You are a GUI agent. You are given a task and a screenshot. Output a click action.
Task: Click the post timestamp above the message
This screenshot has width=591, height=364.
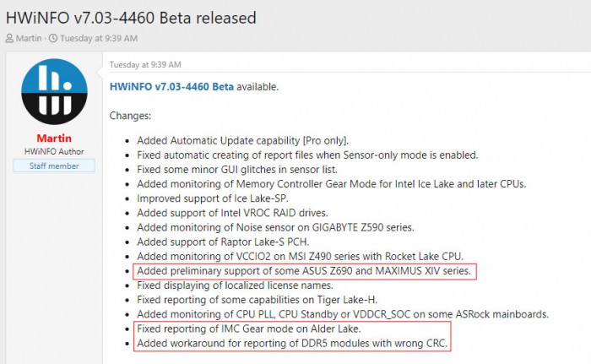coord(145,64)
